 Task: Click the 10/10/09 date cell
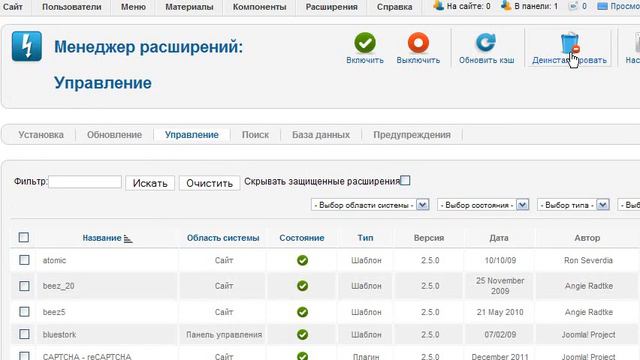(x=500, y=260)
